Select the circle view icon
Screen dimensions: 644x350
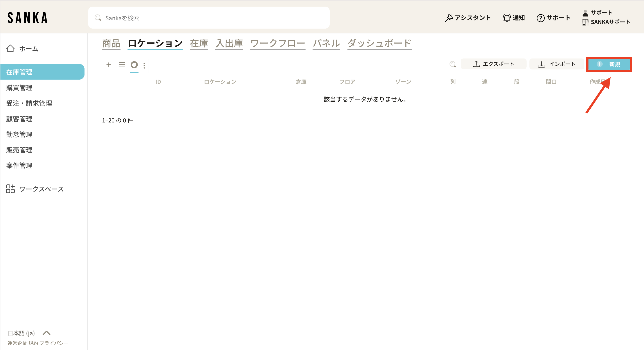(134, 65)
